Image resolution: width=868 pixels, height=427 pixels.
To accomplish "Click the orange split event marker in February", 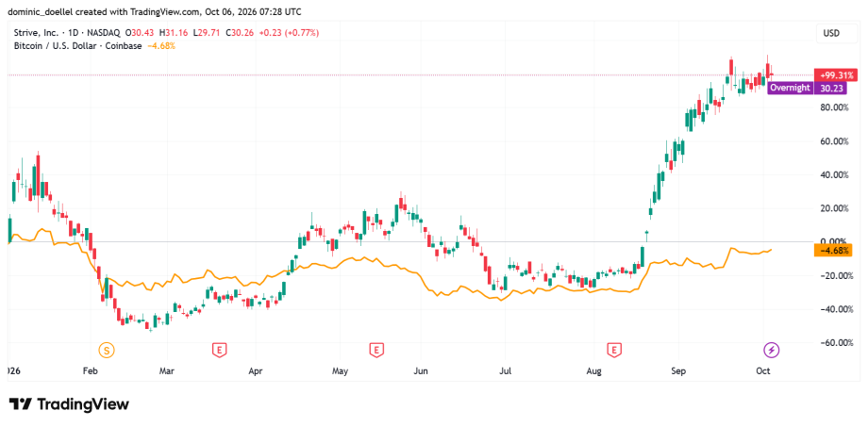I will [x=107, y=350].
